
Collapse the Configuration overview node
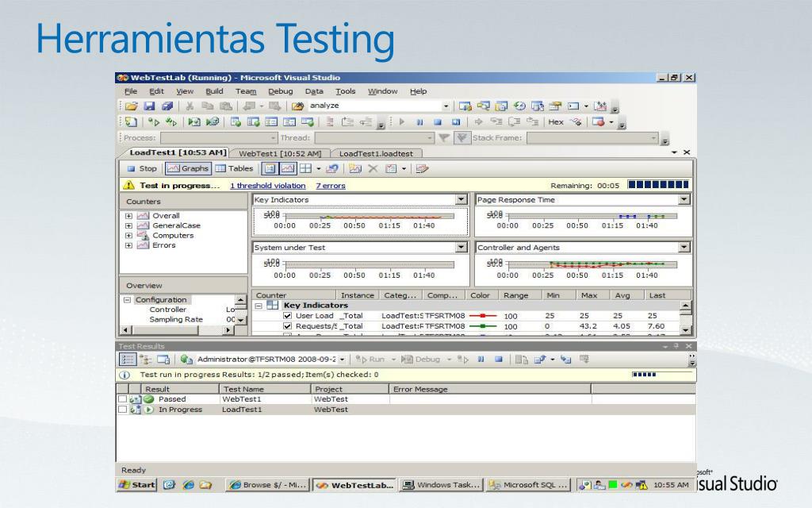coord(128,299)
